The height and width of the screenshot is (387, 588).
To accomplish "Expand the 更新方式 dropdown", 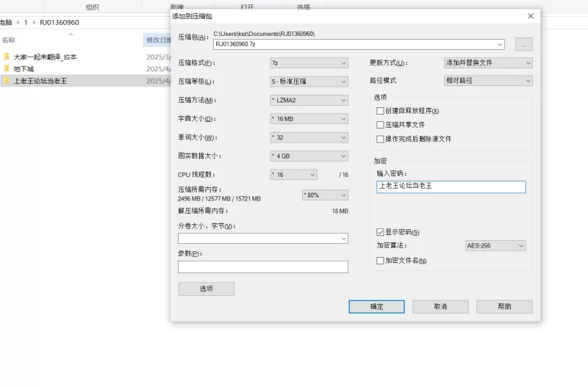I will click(488, 62).
